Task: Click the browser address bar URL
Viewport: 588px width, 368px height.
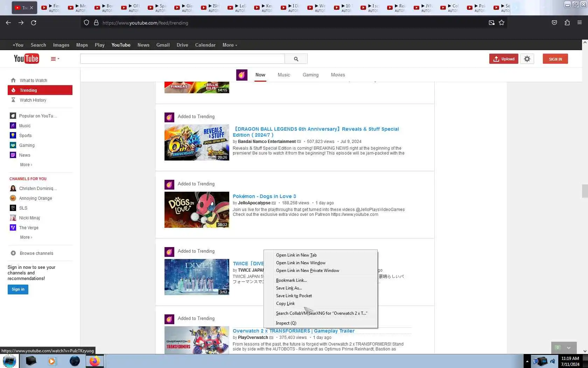Action: click(145, 23)
